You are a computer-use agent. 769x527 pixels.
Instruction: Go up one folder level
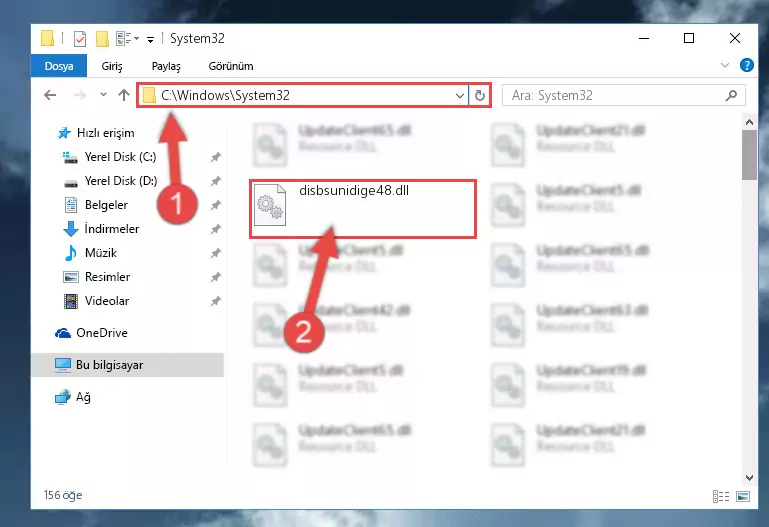124,95
